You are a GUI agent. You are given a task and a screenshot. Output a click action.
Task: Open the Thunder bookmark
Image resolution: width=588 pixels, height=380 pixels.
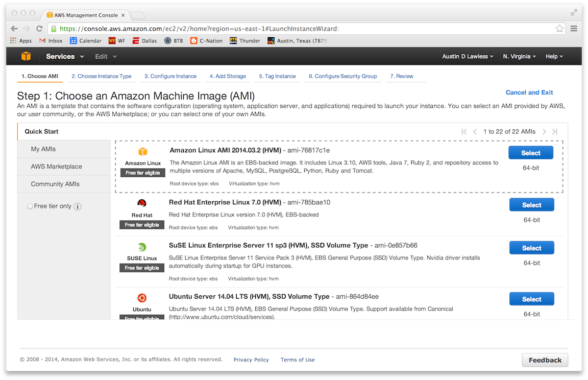click(245, 41)
